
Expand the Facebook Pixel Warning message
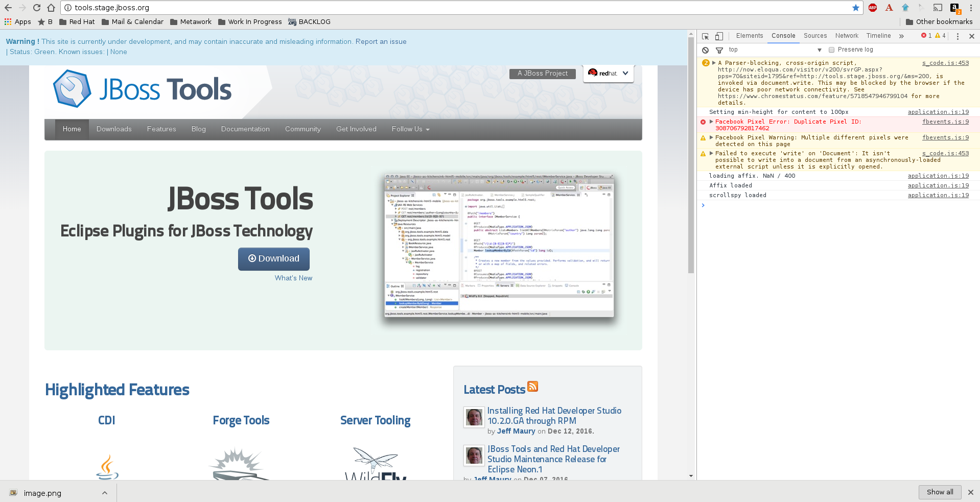(711, 137)
